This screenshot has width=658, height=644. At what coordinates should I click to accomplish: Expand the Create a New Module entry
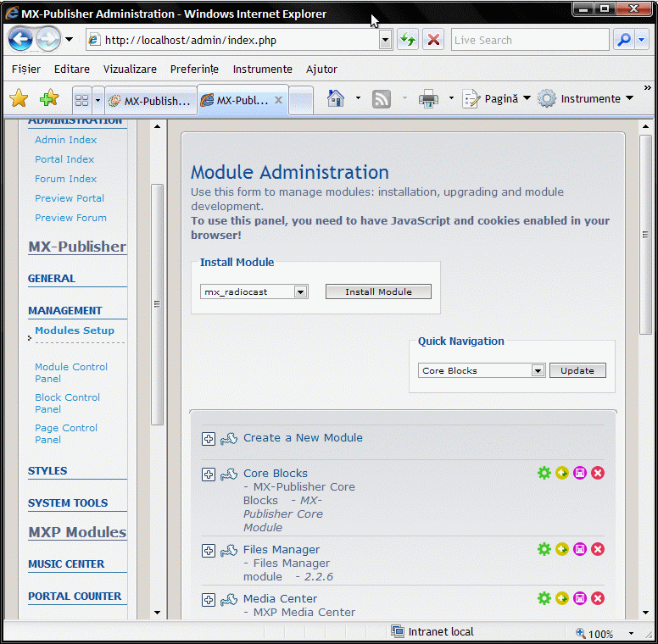click(209, 439)
